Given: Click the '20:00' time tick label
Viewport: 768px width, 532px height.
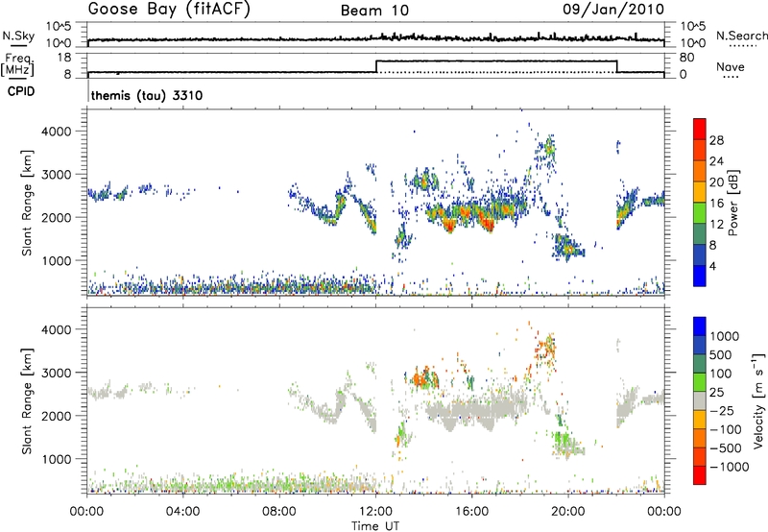Looking at the screenshot, I should pos(568,512).
